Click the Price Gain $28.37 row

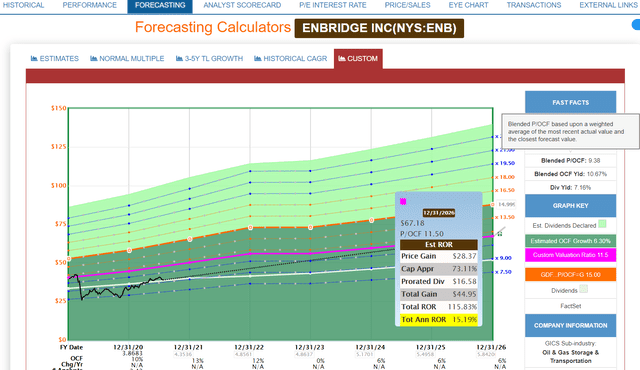(x=439, y=256)
